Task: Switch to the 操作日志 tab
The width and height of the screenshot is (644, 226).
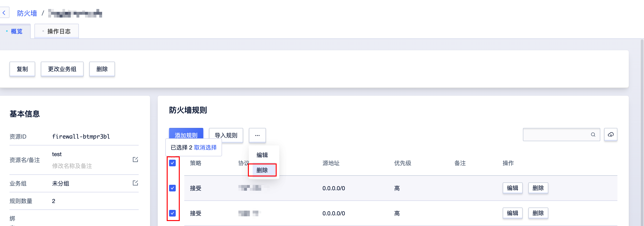Action: 58,31
